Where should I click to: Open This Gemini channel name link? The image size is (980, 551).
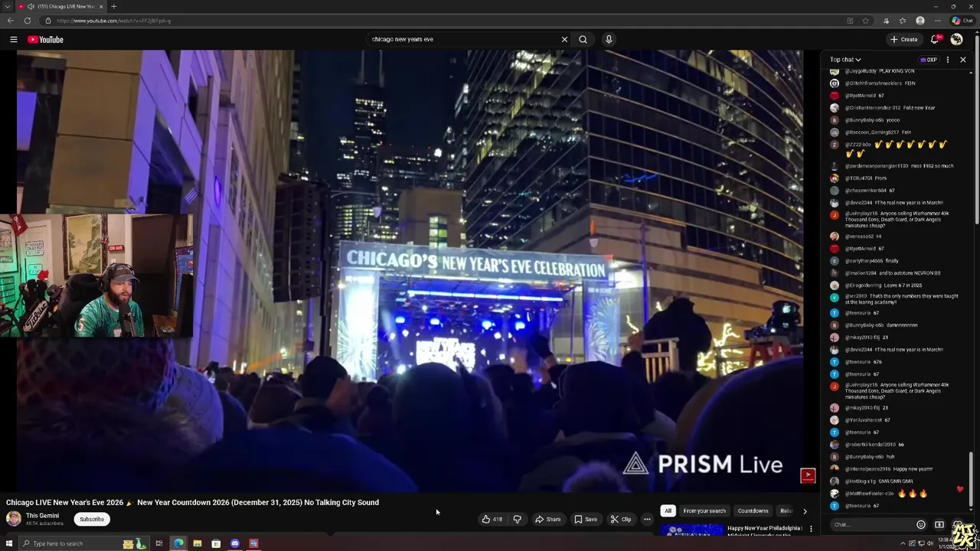(42, 516)
